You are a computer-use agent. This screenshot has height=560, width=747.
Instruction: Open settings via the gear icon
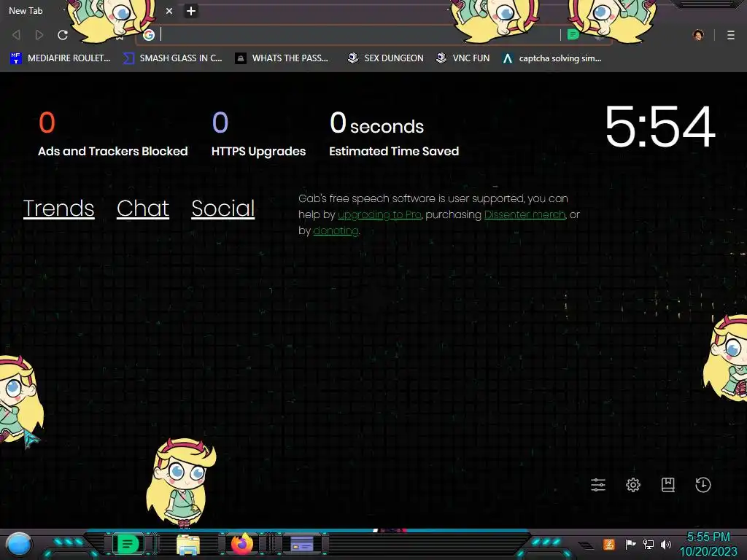(633, 485)
